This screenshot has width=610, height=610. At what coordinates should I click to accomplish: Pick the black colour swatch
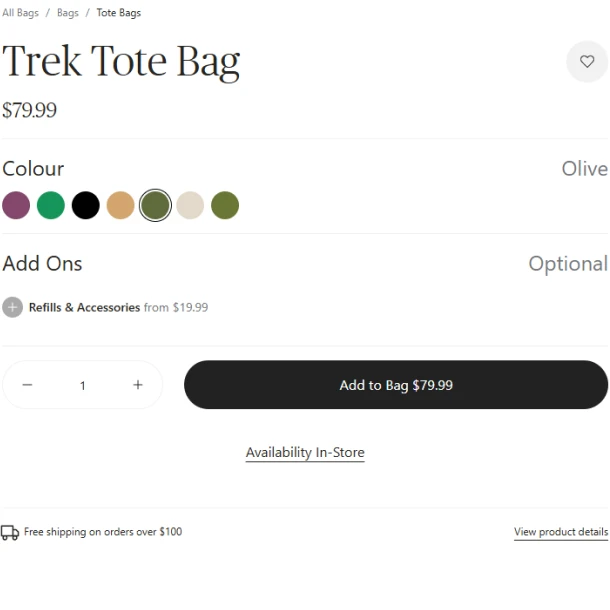coord(86,205)
